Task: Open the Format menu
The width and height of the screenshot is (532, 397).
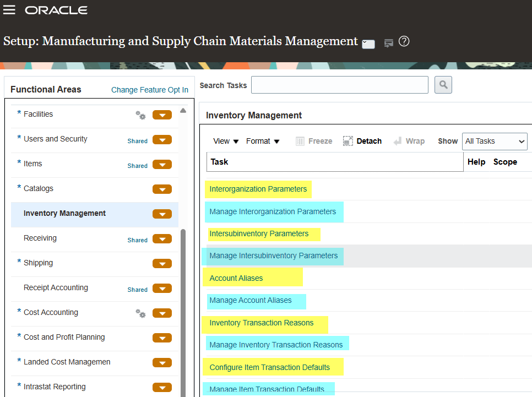Action: point(263,141)
